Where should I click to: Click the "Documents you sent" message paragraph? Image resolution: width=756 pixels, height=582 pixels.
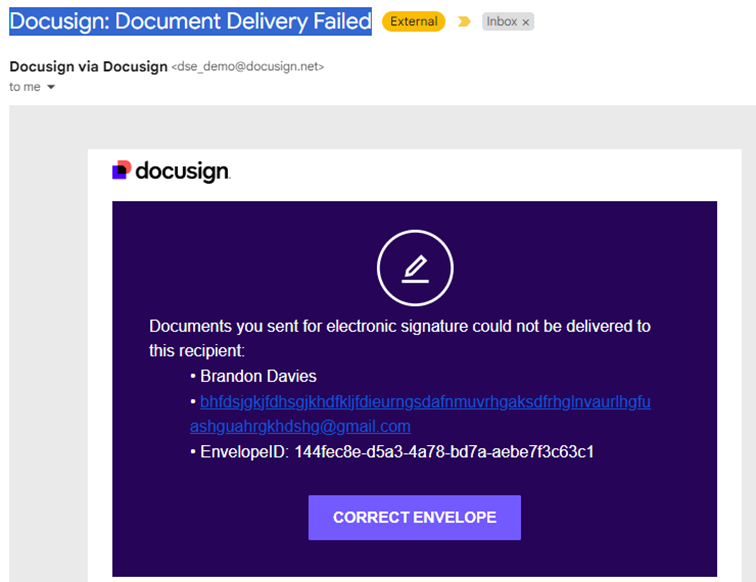point(399,338)
